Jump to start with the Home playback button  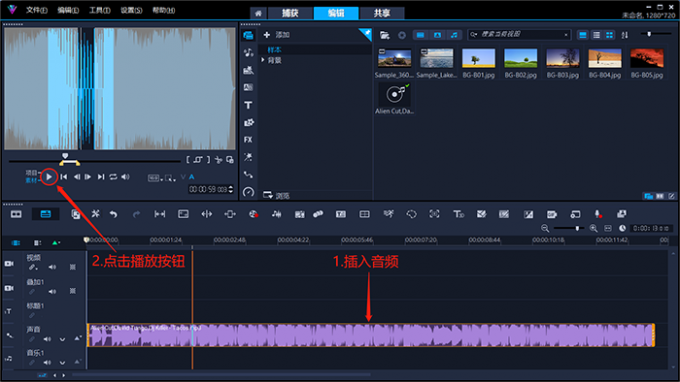pos(64,176)
